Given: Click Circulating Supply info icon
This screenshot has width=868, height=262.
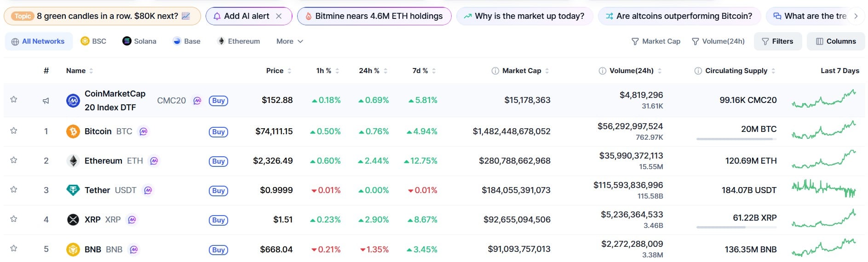Looking at the screenshot, I should pyautogui.click(x=698, y=71).
